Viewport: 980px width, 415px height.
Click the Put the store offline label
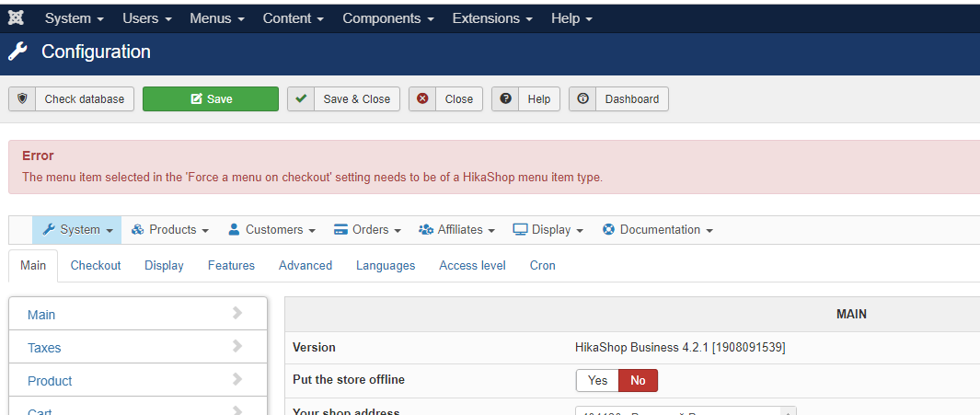(349, 379)
